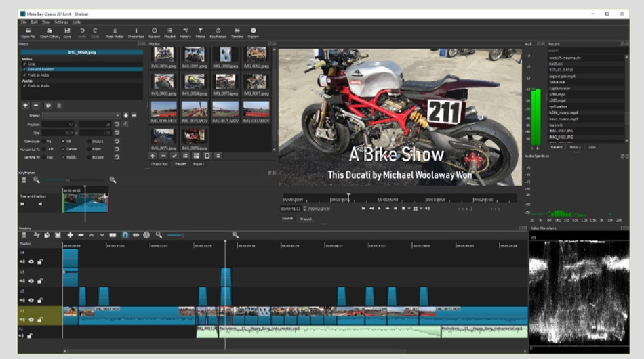The image size is (644, 359).
Task: Open the Jobs tab in Recent panel
Action: click(x=592, y=147)
